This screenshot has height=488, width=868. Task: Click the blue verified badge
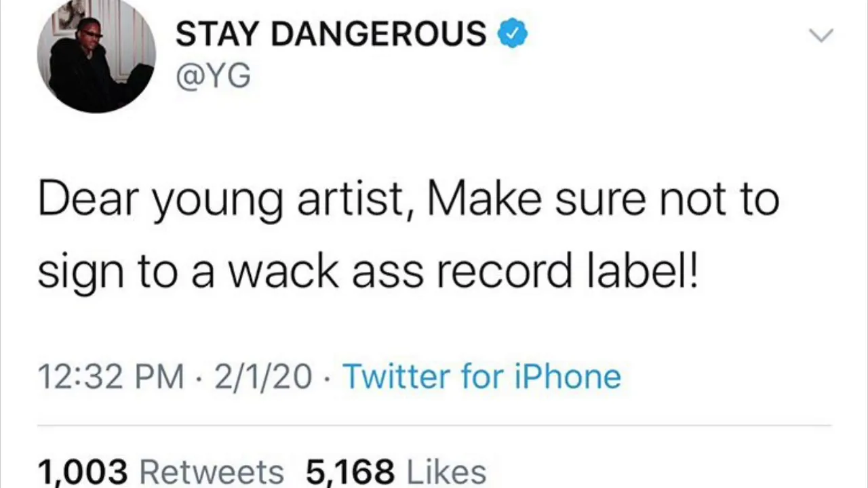513,33
